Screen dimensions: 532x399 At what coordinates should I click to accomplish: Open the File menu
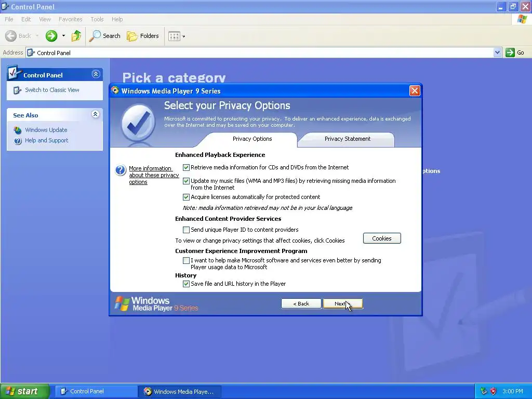click(9, 19)
